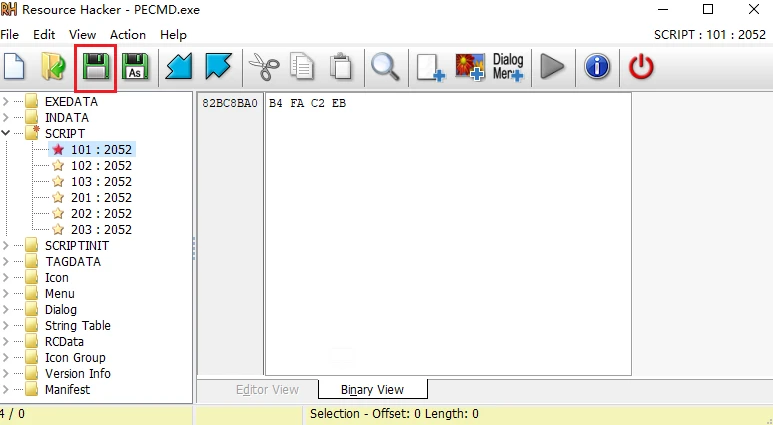The width and height of the screenshot is (773, 425).
Task: Click the red power Exit icon
Action: click(x=641, y=67)
